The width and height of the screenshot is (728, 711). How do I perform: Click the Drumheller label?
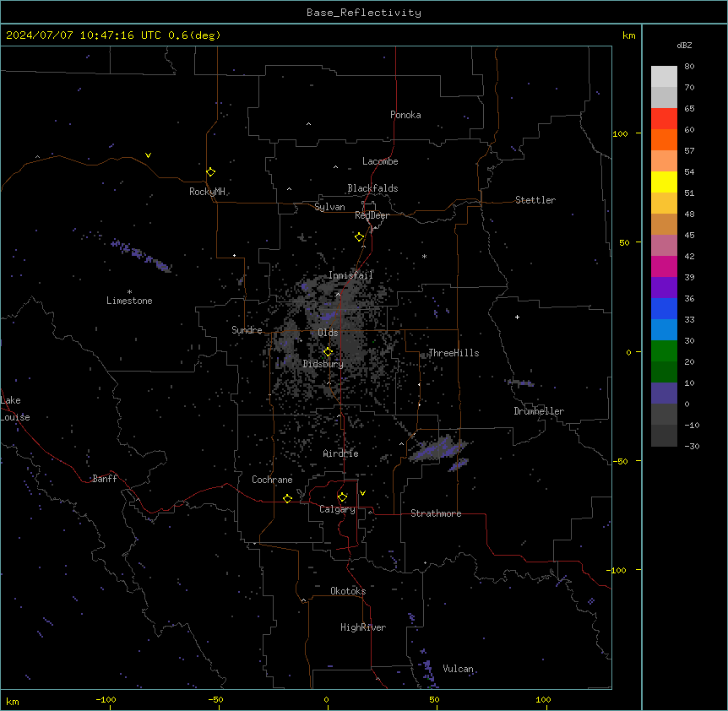click(x=539, y=411)
